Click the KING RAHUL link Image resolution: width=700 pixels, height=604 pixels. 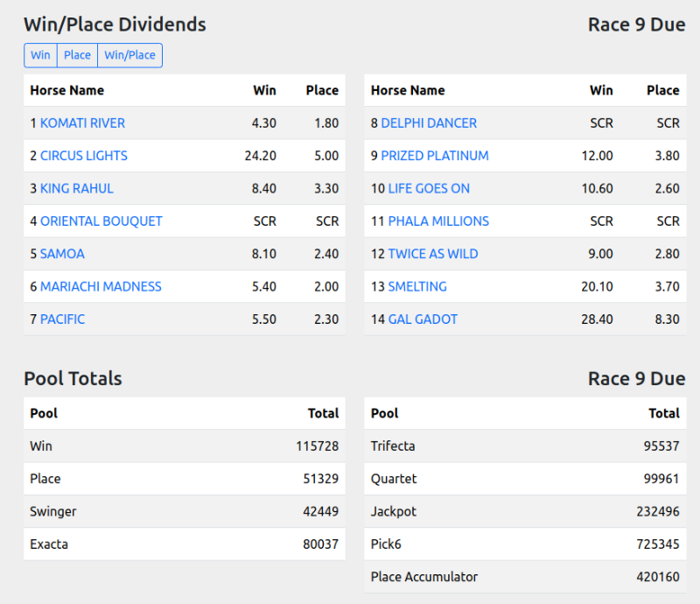[77, 188]
